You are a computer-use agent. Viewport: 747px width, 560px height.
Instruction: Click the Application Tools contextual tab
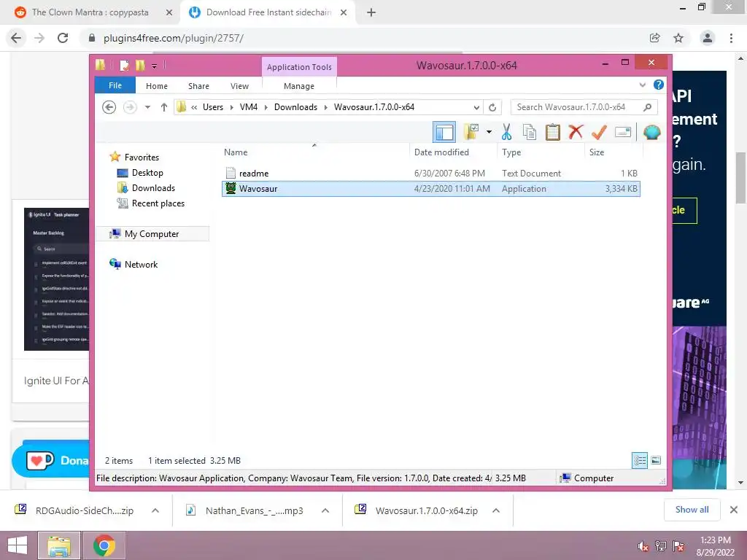(x=299, y=67)
